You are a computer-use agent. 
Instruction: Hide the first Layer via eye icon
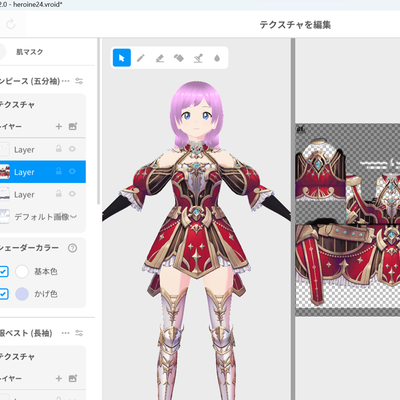click(x=72, y=149)
